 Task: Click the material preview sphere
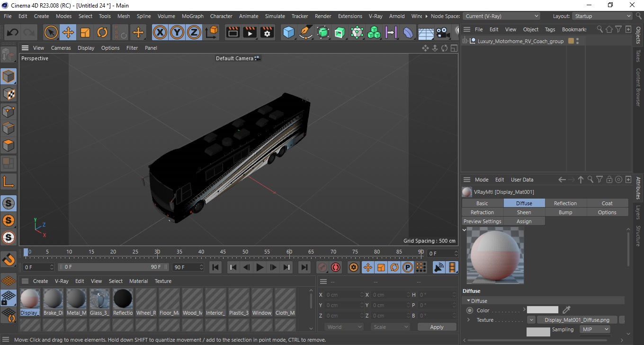point(495,255)
